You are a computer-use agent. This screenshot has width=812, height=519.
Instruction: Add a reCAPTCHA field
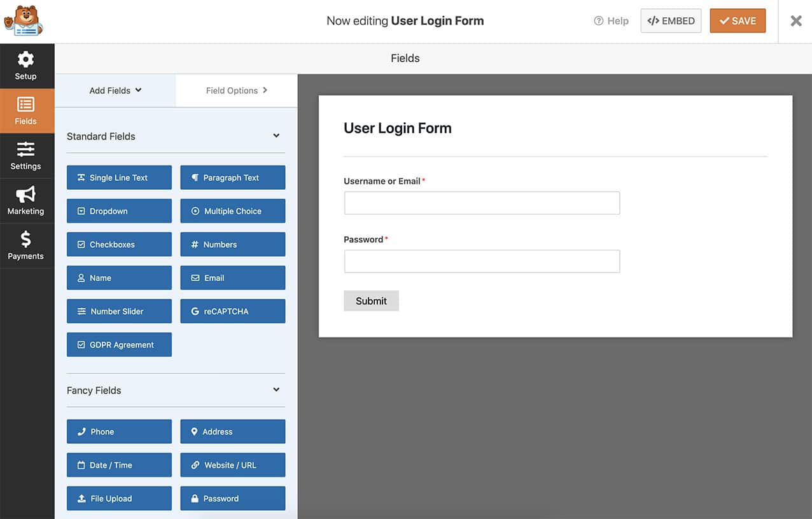[232, 311]
